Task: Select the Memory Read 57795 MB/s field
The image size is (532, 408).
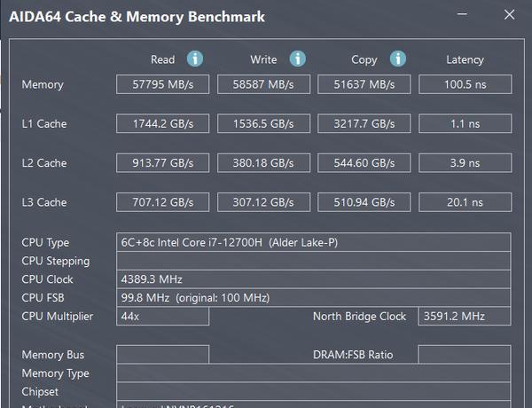Action: [162, 84]
